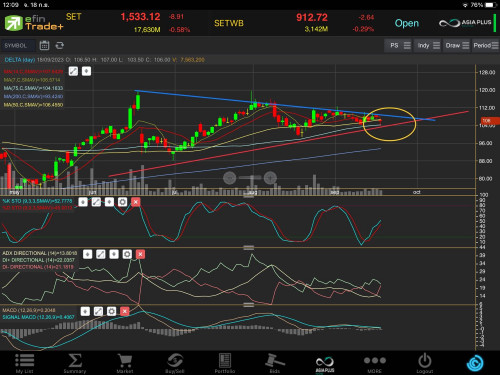The height and width of the screenshot is (375, 500).
Task: Open the Period selection menu
Action: [x=486, y=45]
